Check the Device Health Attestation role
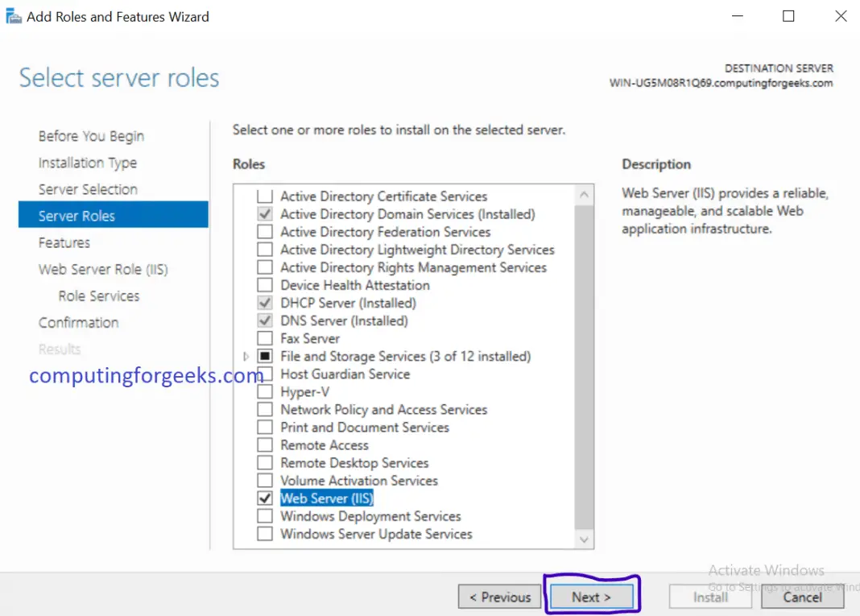 click(x=266, y=285)
